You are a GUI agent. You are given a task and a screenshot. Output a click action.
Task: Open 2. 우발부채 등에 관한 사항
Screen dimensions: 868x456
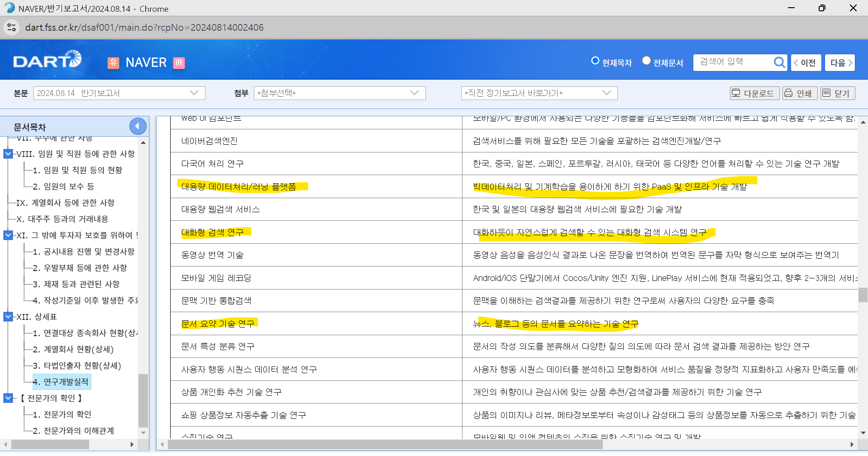click(80, 268)
